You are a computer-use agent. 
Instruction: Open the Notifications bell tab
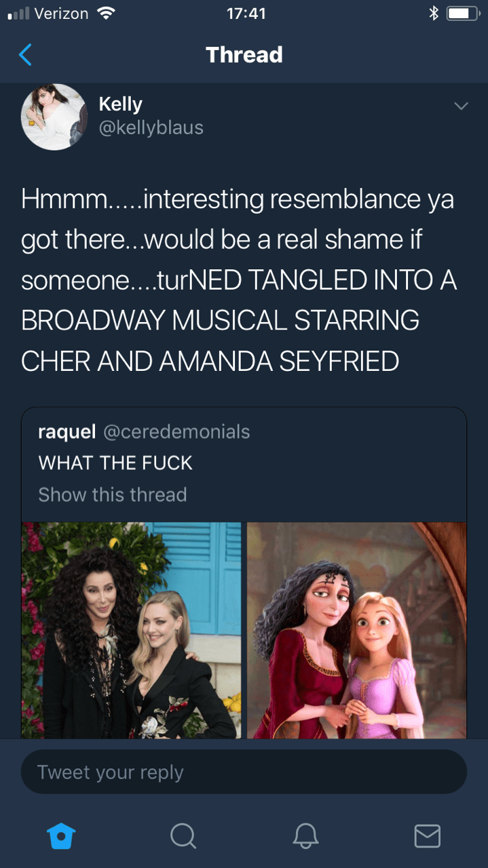click(x=305, y=836)
